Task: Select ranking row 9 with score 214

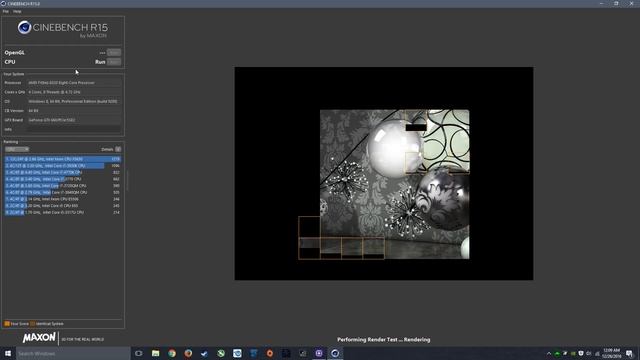Action: (63, 212)
